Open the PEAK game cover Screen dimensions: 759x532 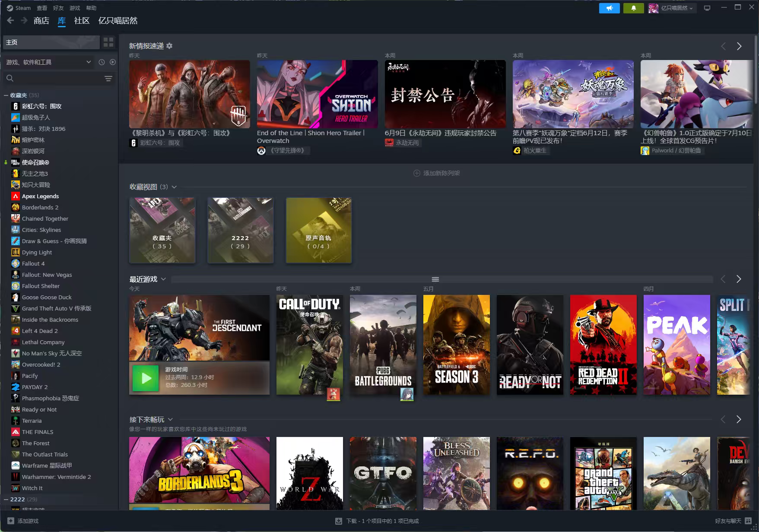(677, 345)
